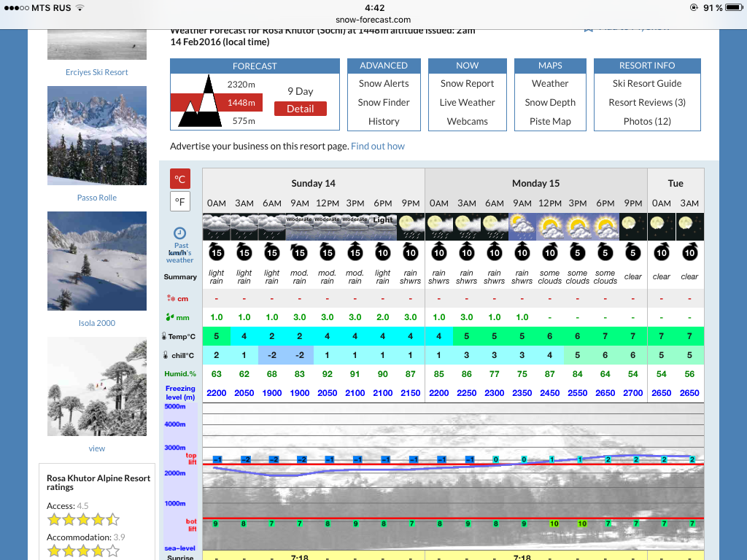The width and height of the screenshot is (747, 560).
Task: Click Monday 3PM wind 5 arrow icon
Action: tap(578, 252)
